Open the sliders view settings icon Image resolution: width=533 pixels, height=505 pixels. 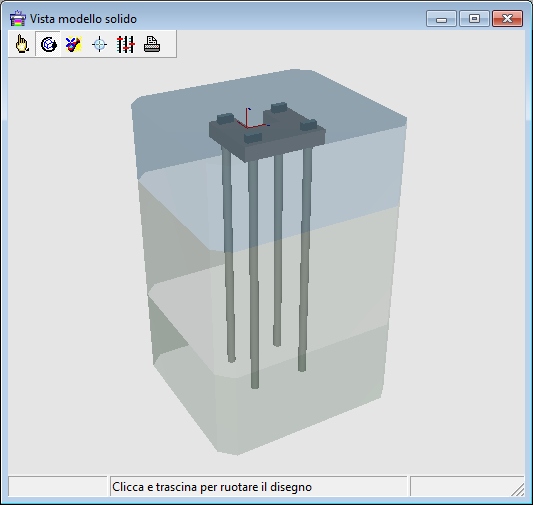[125, 44]
